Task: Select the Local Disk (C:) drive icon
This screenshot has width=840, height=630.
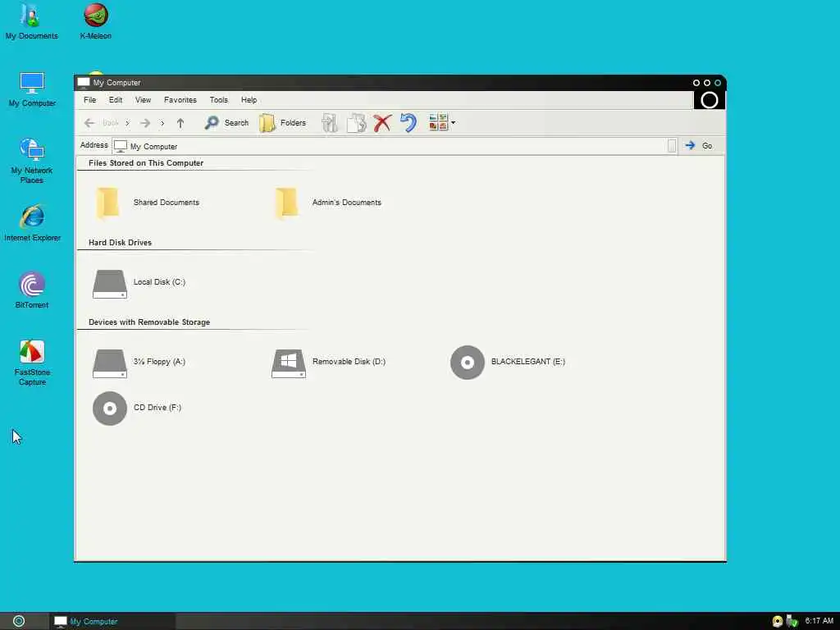Action: (x=110, y=283)
